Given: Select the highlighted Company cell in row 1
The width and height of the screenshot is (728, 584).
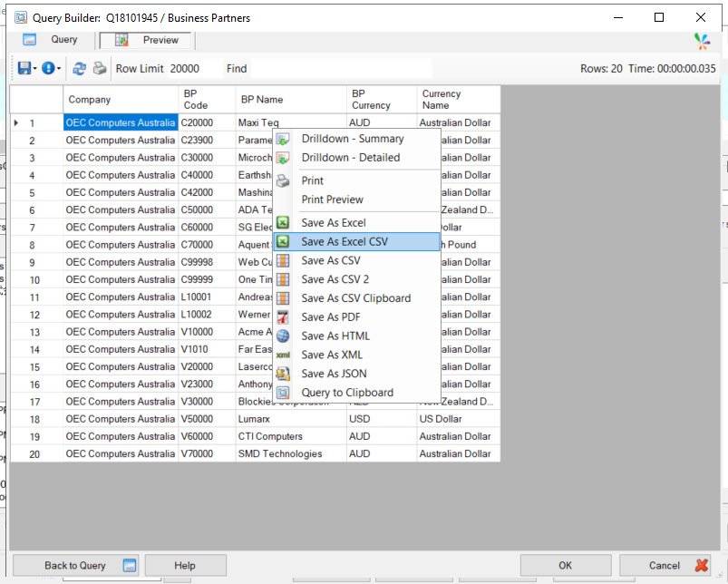Looking at the screenshot, I should coord(121,123).
